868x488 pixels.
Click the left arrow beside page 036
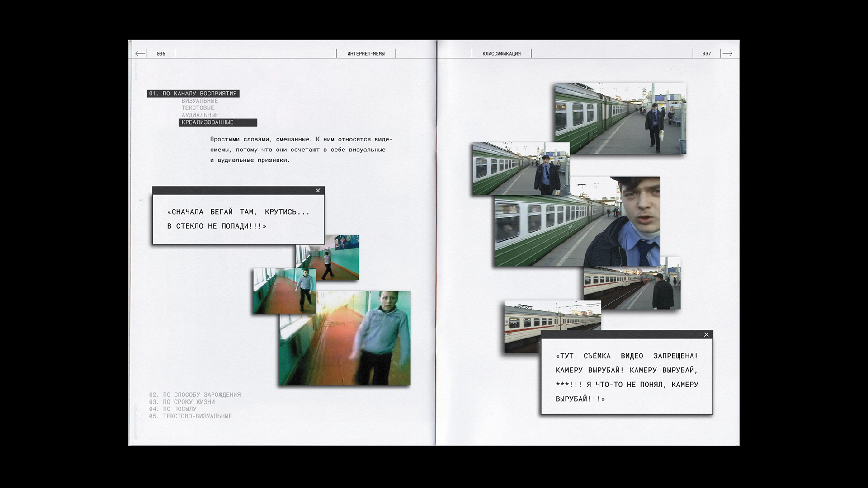(x=140, y=54)
